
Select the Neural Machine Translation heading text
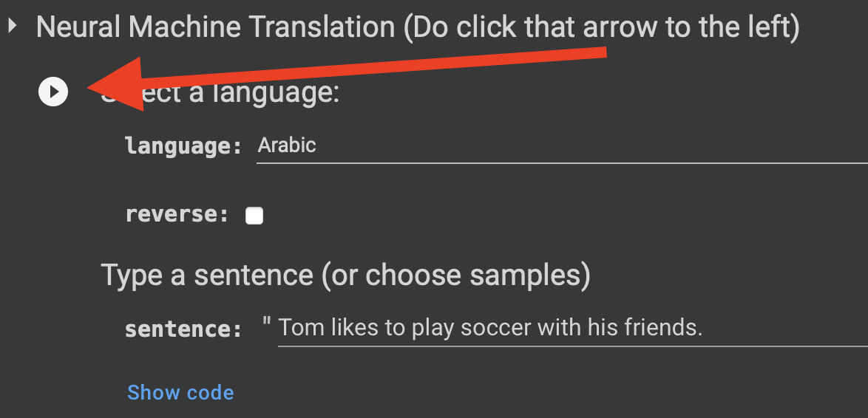pyautogui.click(x=418, y=27)
